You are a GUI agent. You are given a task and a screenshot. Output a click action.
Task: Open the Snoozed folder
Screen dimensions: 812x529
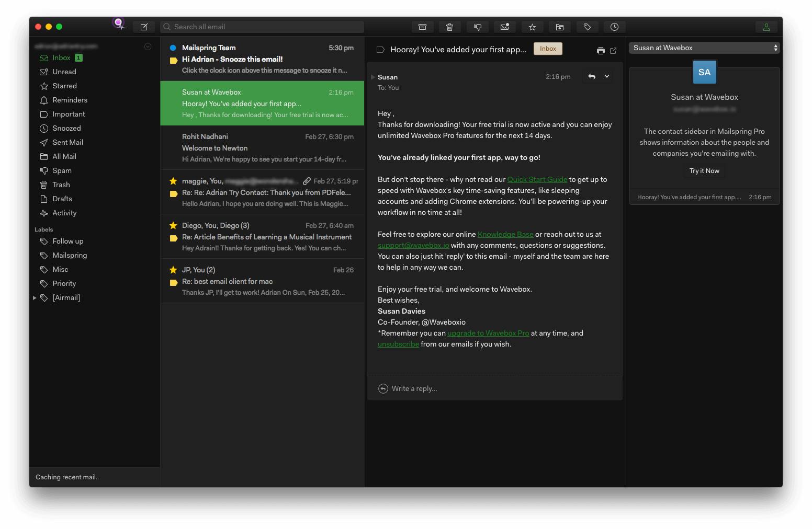(66, 128)
